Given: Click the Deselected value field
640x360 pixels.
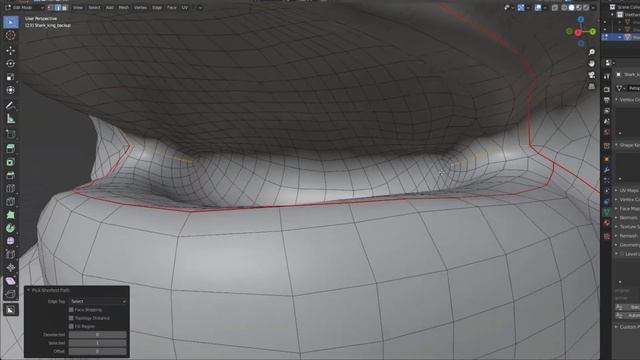Looking at the screenshot, I should click(98, 335).
